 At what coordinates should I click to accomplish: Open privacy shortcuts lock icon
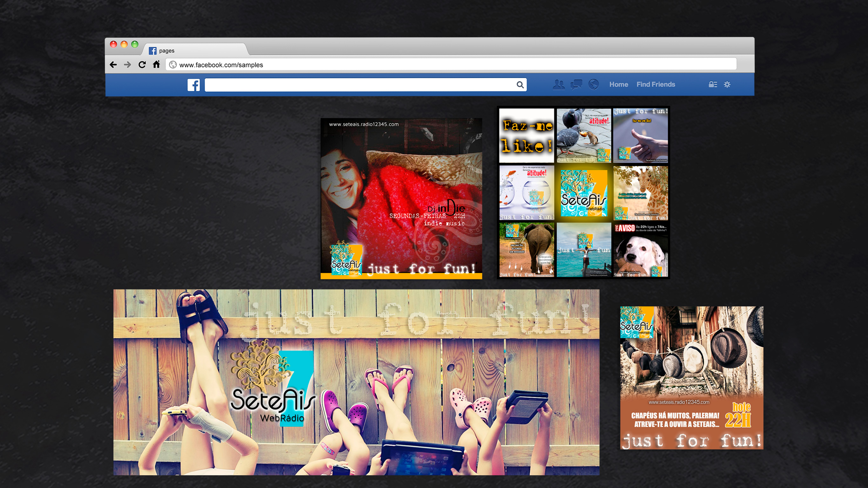pyautogui.click(x=713, y=84)
